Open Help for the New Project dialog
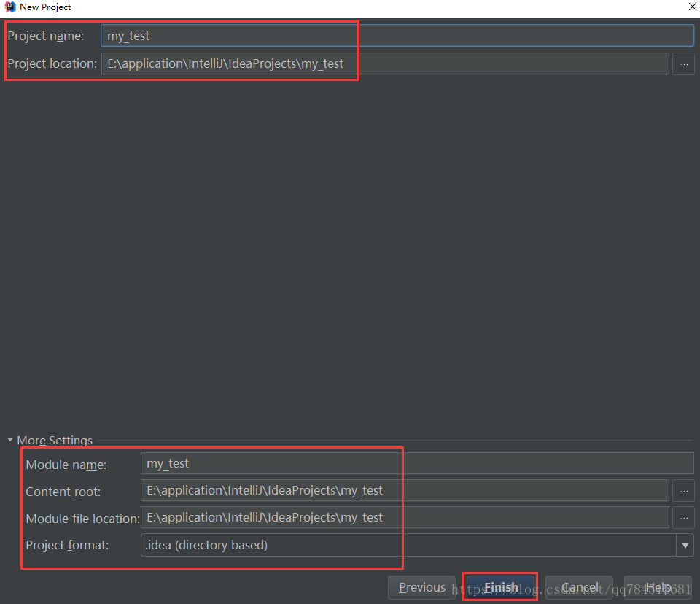 [x=658, y=587]
